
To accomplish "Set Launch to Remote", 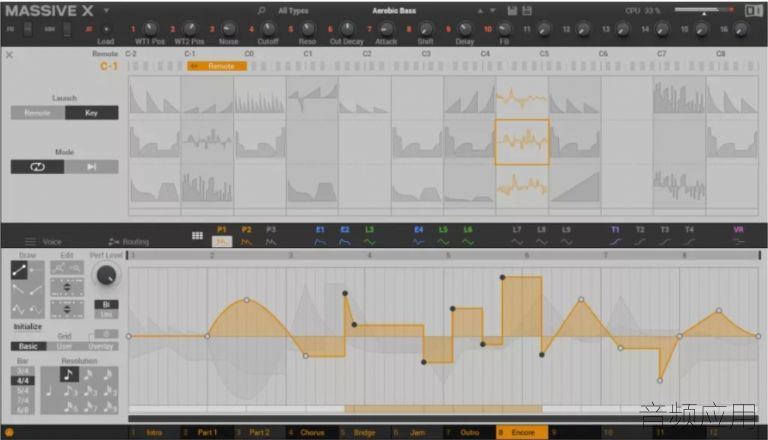I will (x=38, y=113).
